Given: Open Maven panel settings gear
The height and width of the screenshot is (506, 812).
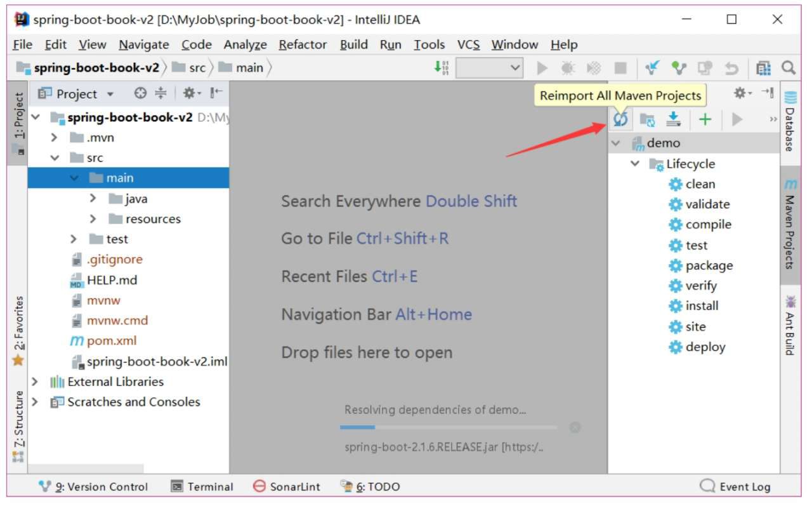Looking at the screenshot, I should (742, 93).
